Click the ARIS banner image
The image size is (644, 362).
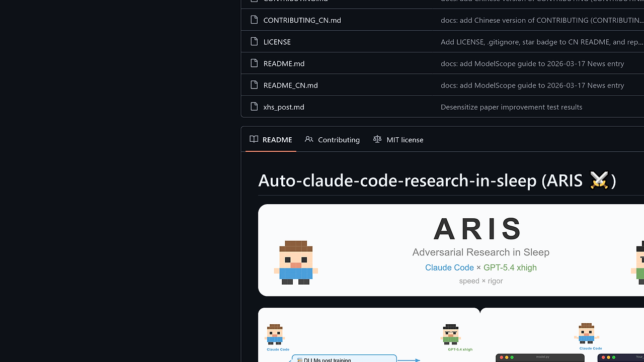coord(451,250)
